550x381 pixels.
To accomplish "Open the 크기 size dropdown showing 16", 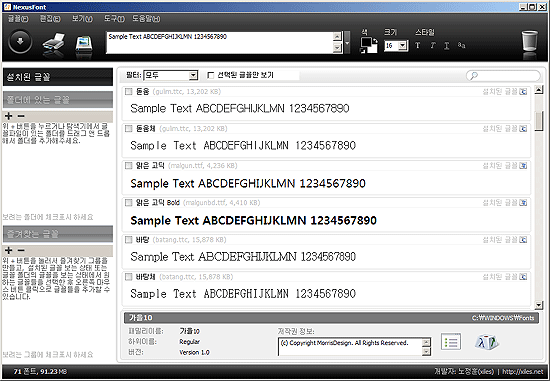I will click(396, 46).
